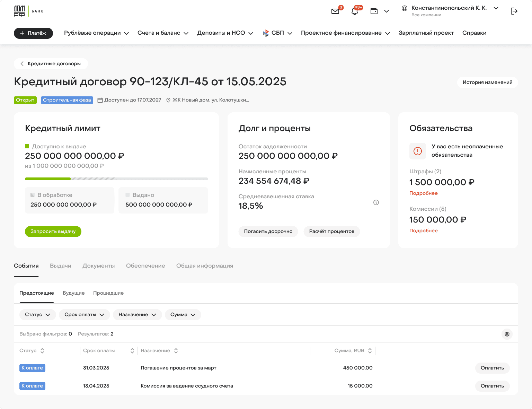The width and height of the screenshot is (532, 409).
Task: Click the ДОМ.РФ Банк logo
Action: 29,11
